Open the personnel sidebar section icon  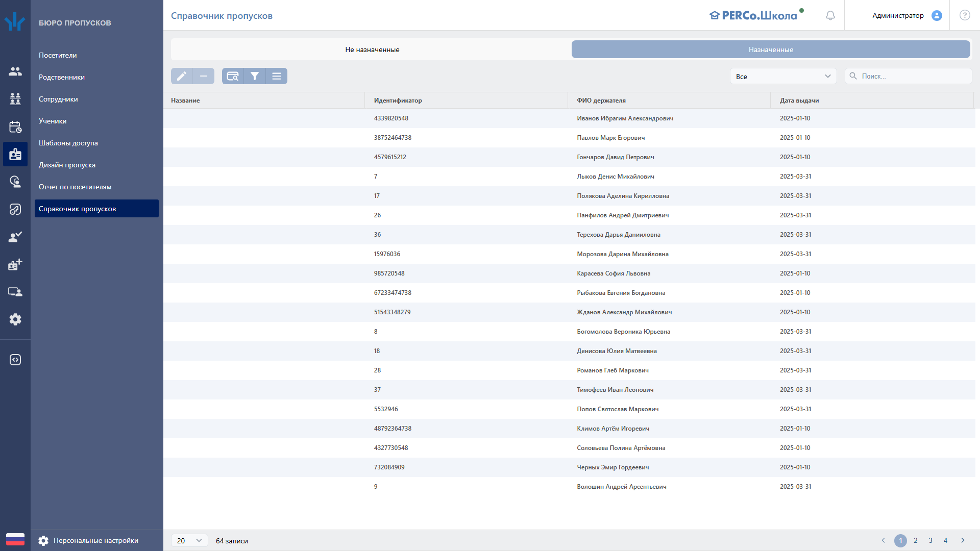point(15,71)
